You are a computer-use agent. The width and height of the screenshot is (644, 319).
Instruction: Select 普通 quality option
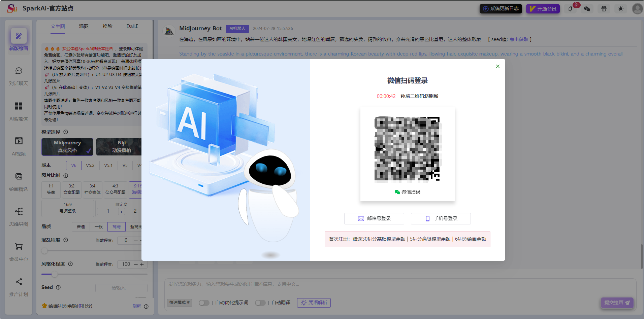(x=81, y=227)
